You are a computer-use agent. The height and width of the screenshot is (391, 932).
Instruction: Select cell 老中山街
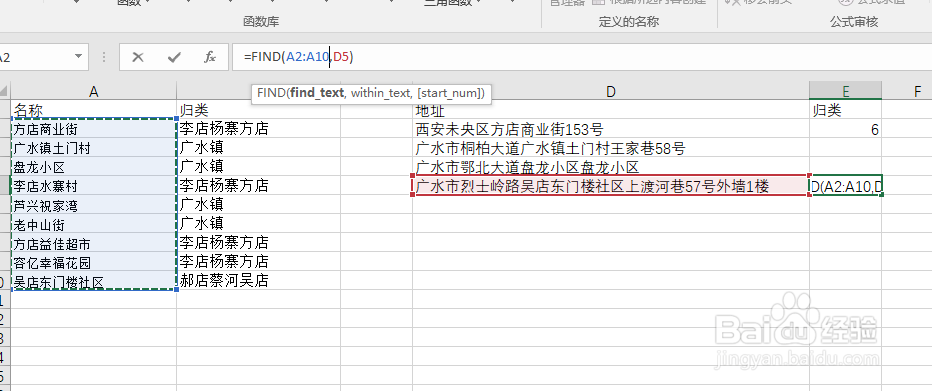click(93, 224)
